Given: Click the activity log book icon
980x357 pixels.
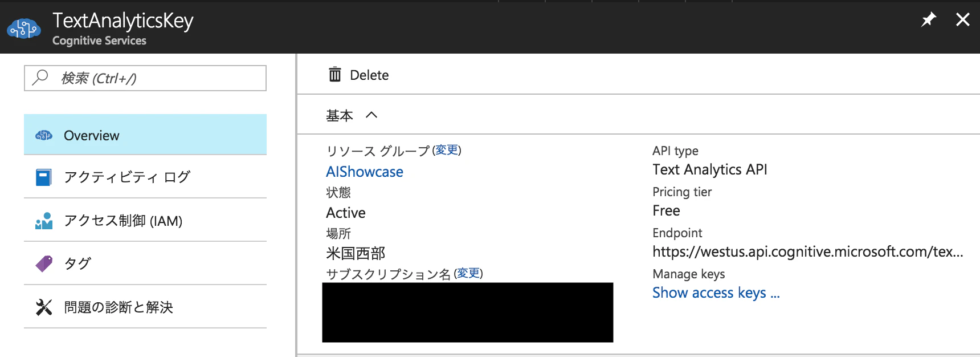Looking at the screenshot, I should pyautogui.click(x=44, y=177).
